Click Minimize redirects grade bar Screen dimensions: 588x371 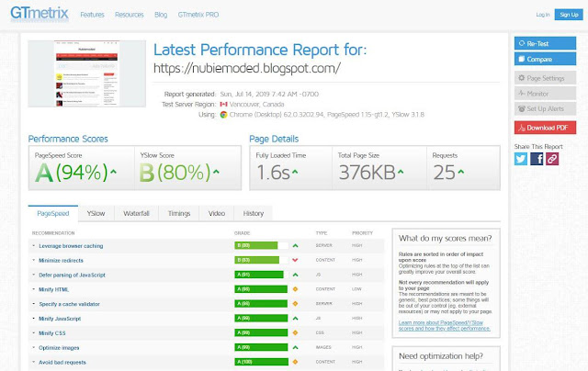tap(261, 260)
